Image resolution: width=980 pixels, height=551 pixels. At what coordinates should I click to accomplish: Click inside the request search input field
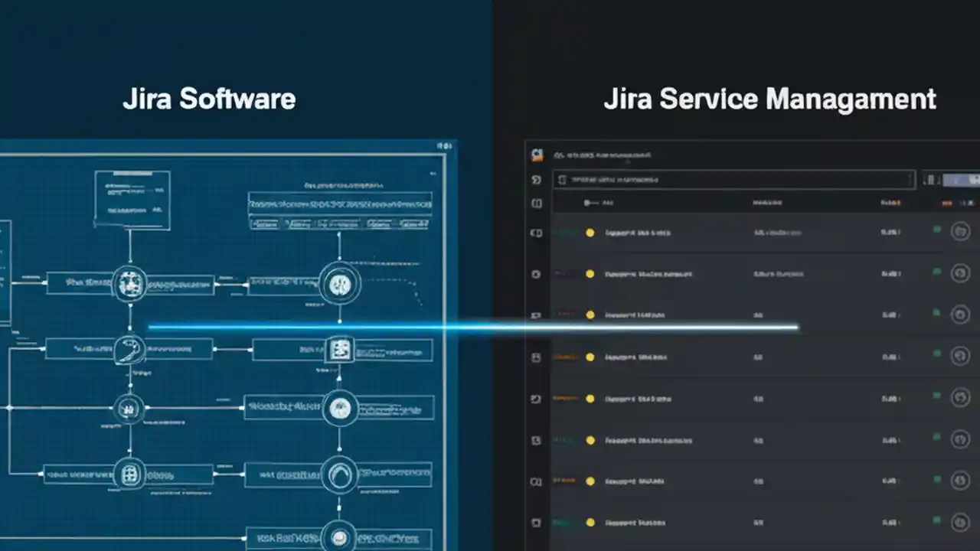[x=727, y=179]
